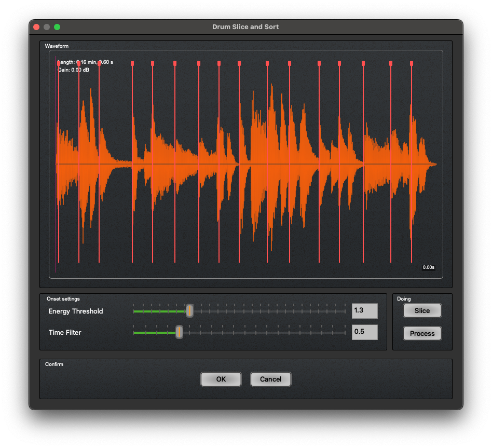Dismiss the dialog with Cancel
Viewport: 492px width, 448px height.
[x=270, y=379]
